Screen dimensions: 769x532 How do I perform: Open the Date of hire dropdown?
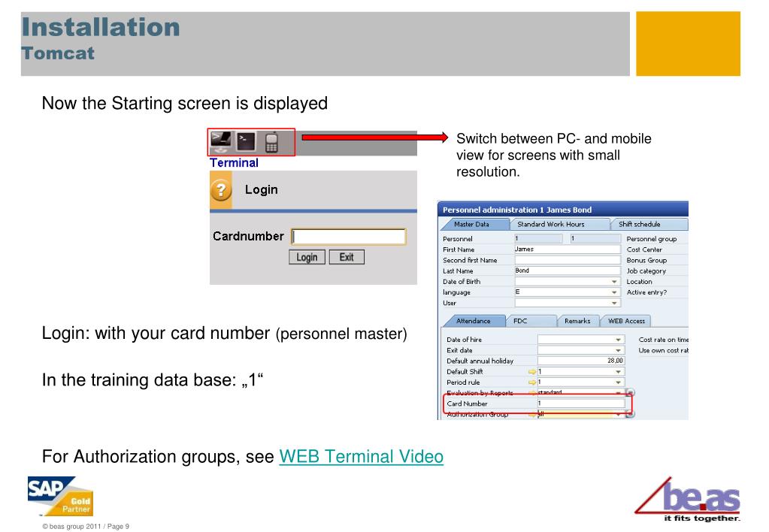(618, 340)
